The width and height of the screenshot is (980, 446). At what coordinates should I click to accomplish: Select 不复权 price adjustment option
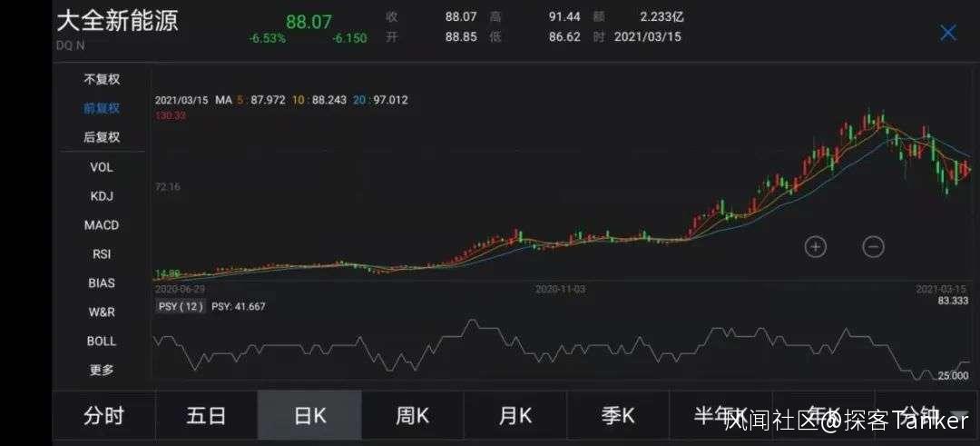coord(102,79)
